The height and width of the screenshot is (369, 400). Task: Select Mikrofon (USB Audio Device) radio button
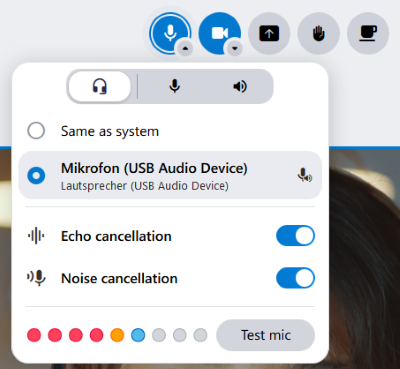coord(36,175)
